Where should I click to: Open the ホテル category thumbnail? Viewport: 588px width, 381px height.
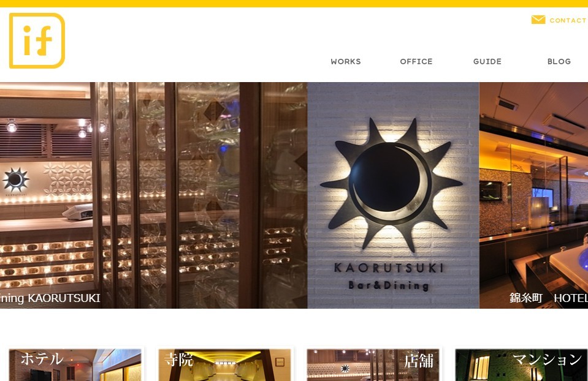[75, 365]
